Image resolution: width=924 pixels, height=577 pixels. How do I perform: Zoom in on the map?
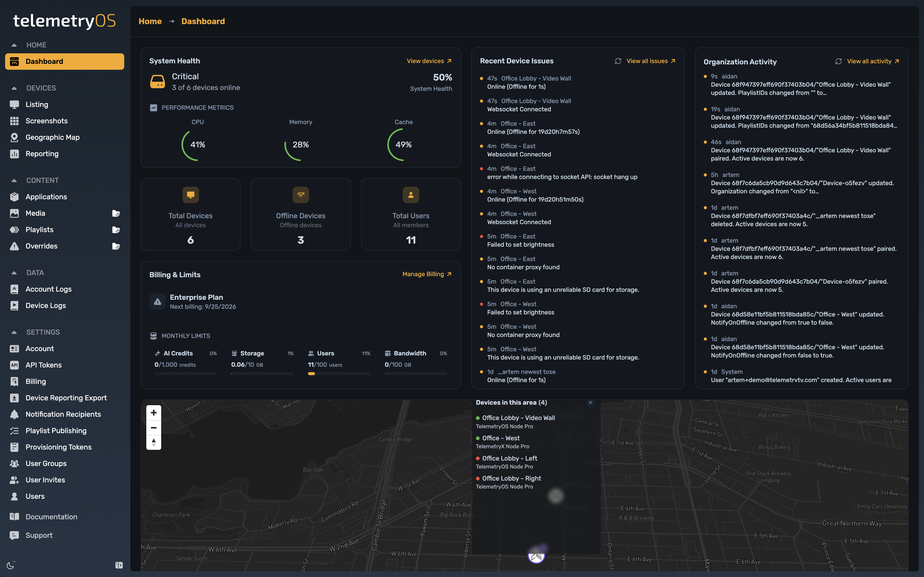[x=153, y=413]
